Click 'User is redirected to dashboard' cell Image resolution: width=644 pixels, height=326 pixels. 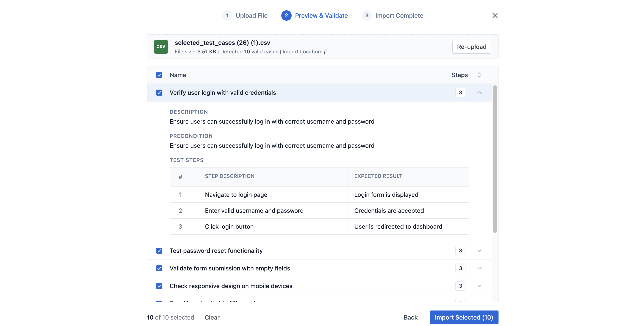408,227
